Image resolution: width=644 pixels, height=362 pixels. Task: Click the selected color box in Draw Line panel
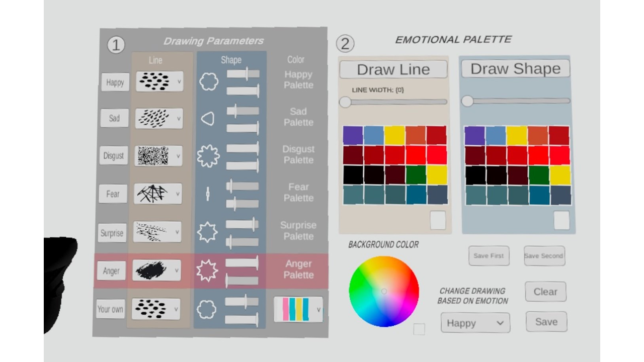(x=438, y=220)
